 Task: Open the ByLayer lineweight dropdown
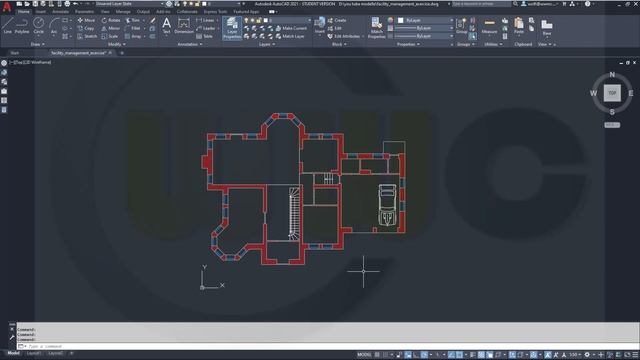[424, 28]
